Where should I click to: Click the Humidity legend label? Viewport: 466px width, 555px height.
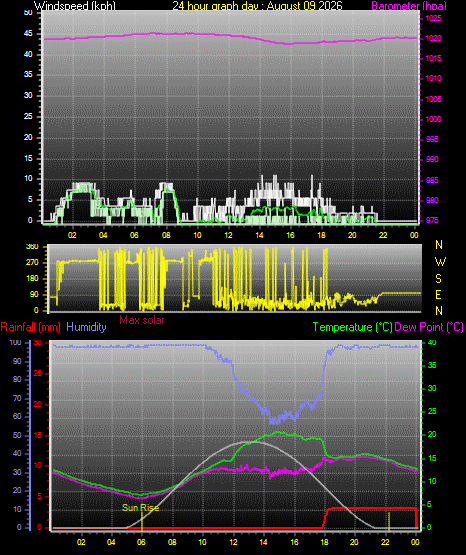[x=86, y=327]
